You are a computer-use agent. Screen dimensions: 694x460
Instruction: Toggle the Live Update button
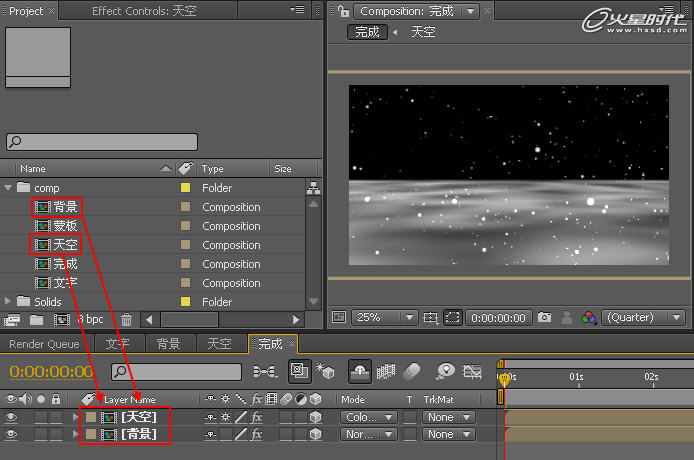point(299,371)
